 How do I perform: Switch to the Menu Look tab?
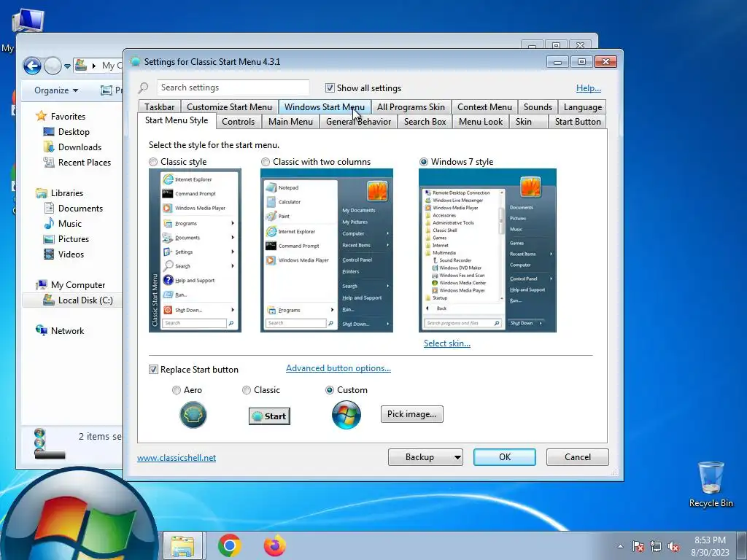click(x=481, y=122)
